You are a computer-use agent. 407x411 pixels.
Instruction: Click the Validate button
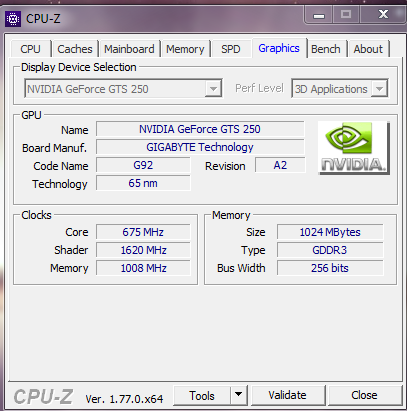click(x=288, y=395)
